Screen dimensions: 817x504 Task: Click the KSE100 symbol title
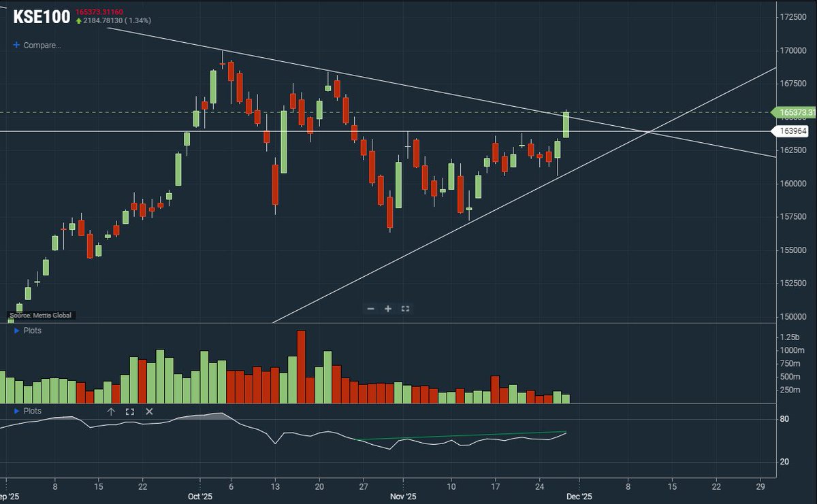coord(42,18)
